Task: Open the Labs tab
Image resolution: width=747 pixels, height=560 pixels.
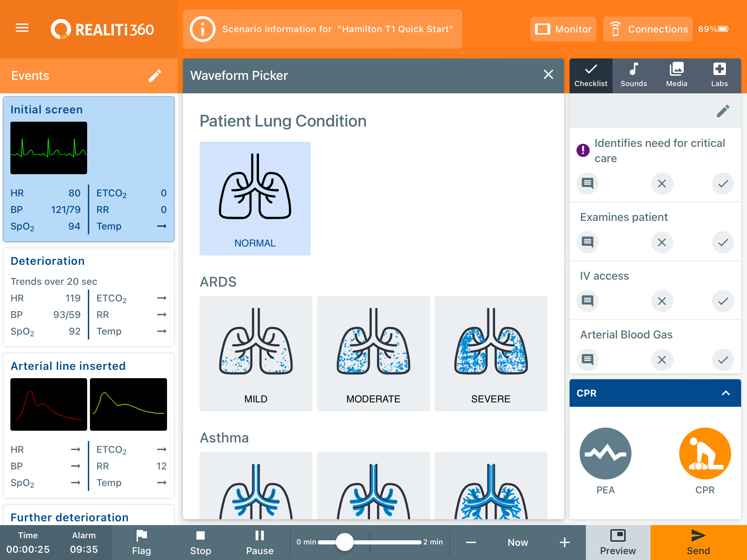Action: [719, 75]
